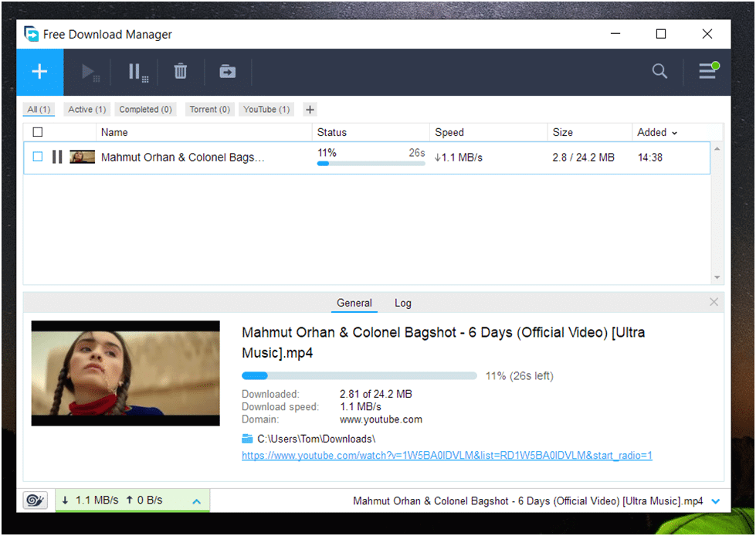Check the Mahmut Orhan download checkbox
The width and height of the screenshot is (756, 536).
pyautogui.click(x=38, y=157)
